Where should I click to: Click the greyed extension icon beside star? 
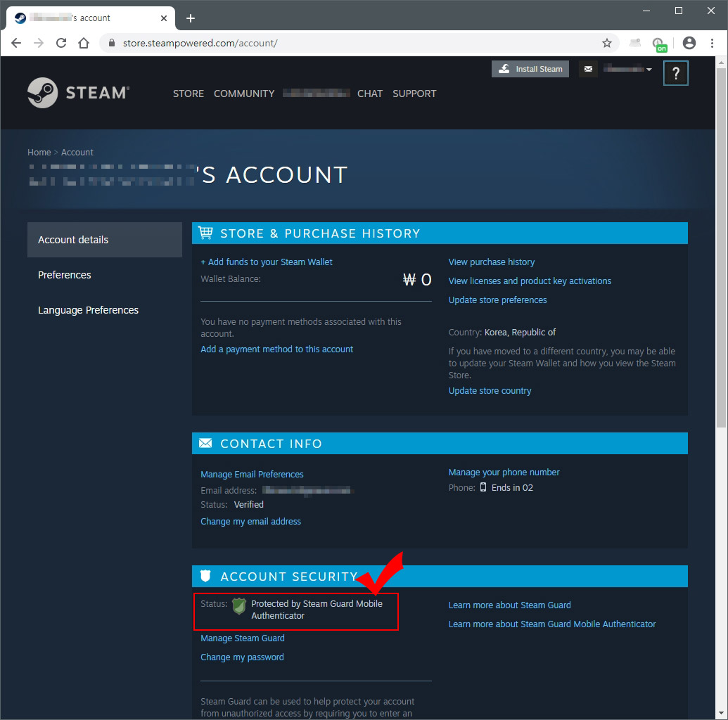pos(635,43)
